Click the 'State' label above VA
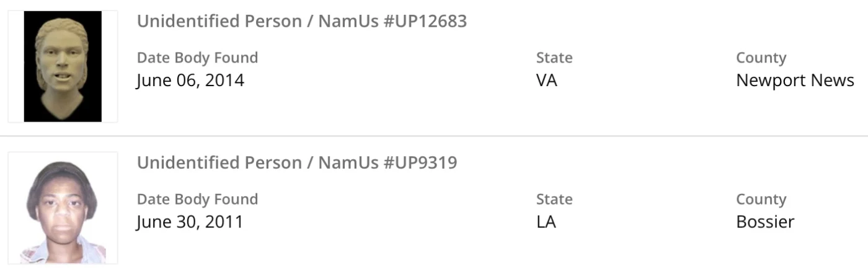The image size is (868, 272). [x=554, y=58]
